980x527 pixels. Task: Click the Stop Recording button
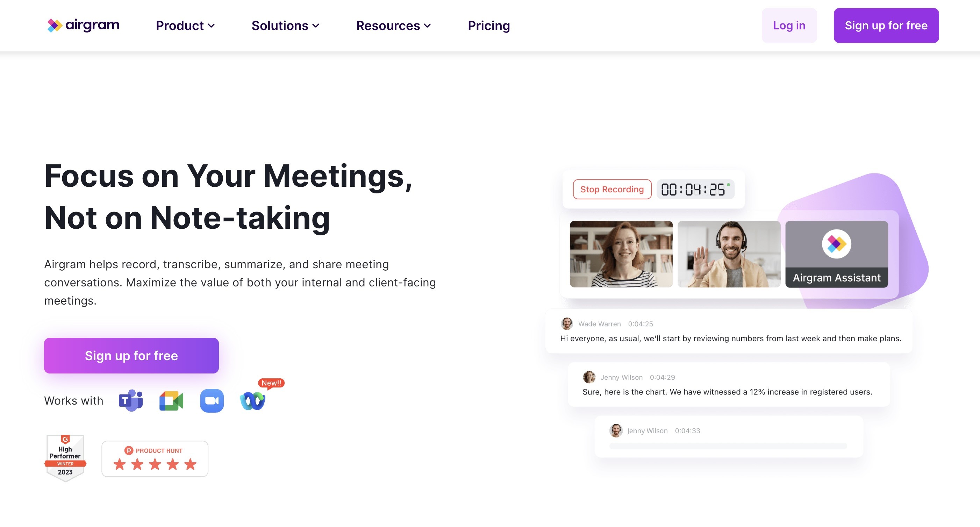click(612, 189)
